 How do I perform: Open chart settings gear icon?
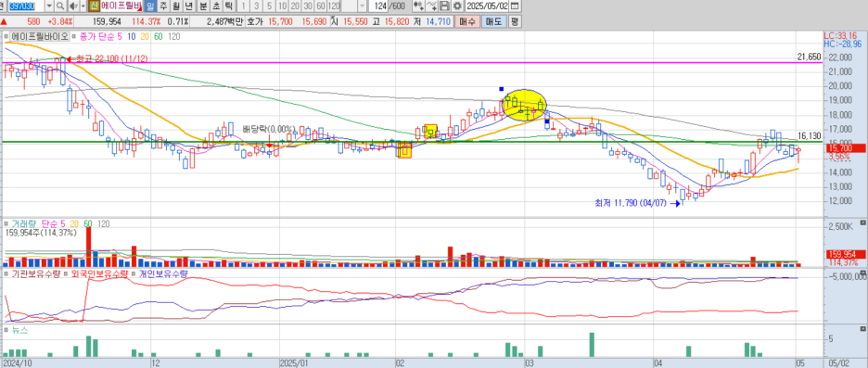point(457,6)
